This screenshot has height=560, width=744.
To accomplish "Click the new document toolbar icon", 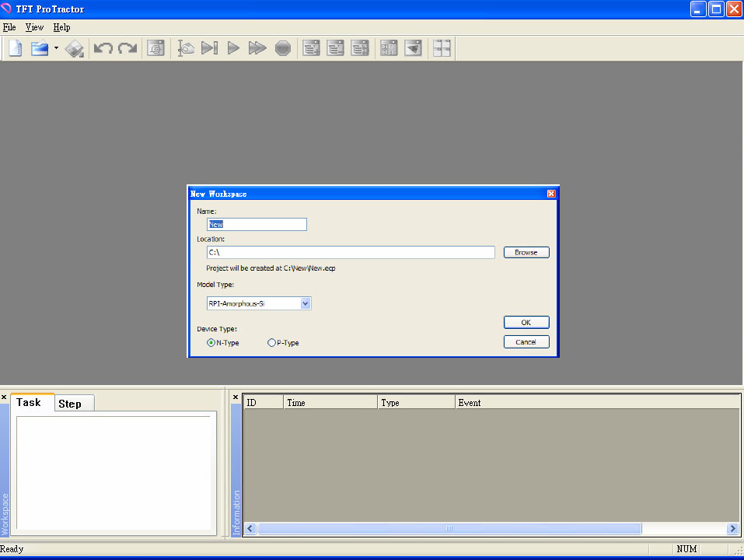I will pyautogui.click(x=15, y=48).
